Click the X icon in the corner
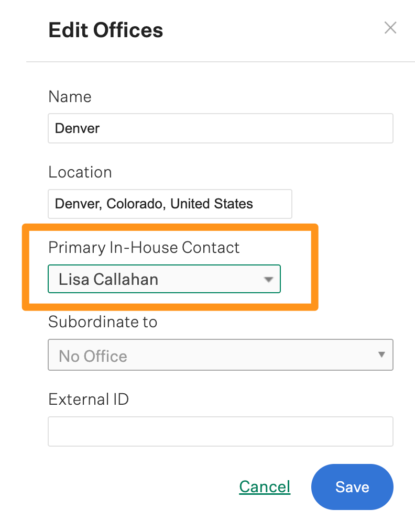This screenshot has height=532, width=415. [390, 28]
